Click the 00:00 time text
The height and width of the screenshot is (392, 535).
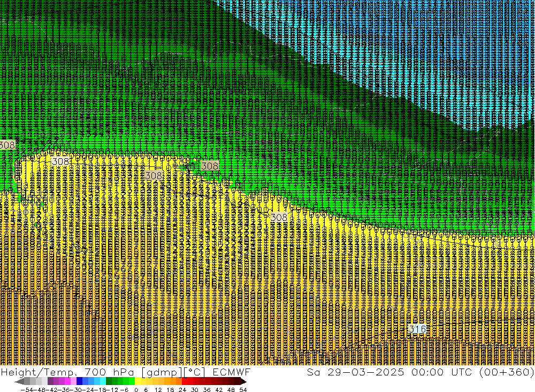427,372
